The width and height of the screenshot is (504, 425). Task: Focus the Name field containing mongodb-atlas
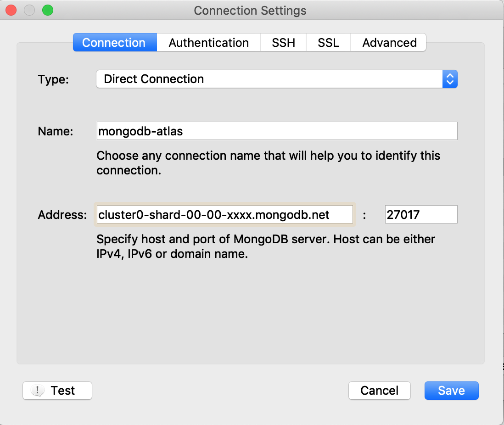pyautogui.click(x=277, y=131)
